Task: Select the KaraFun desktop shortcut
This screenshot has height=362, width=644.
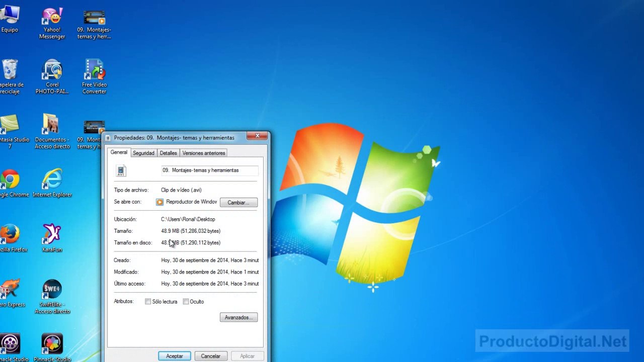Action: pos(52,238)
